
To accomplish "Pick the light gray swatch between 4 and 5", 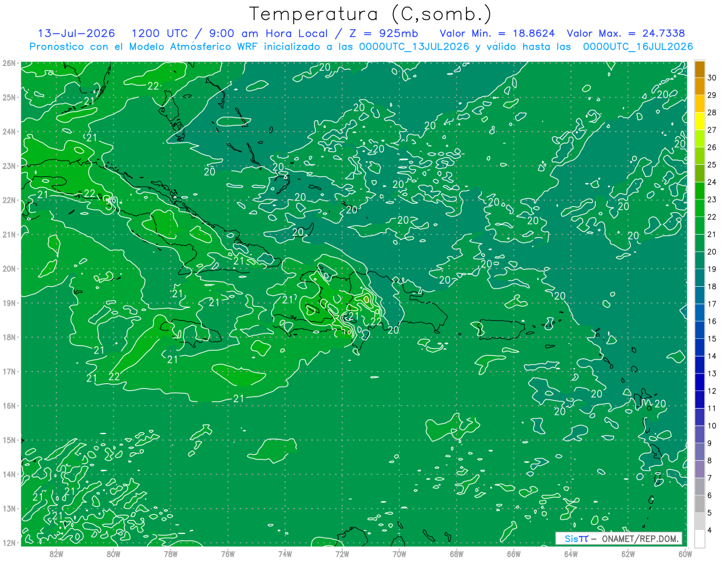I will point(699,521).
